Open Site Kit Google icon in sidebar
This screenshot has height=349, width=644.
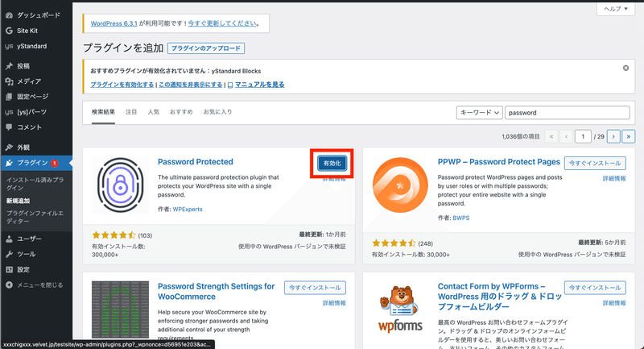(9, 31)
